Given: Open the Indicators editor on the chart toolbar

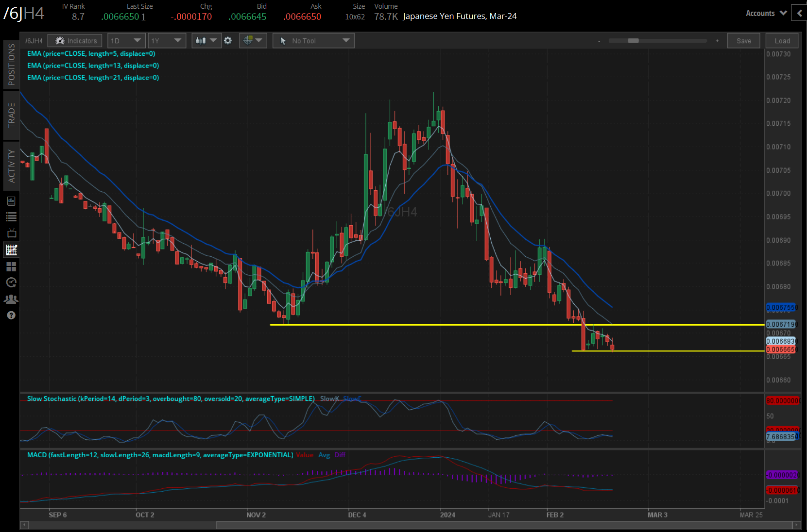Looking at the screenshot, I should coord(74,40).
